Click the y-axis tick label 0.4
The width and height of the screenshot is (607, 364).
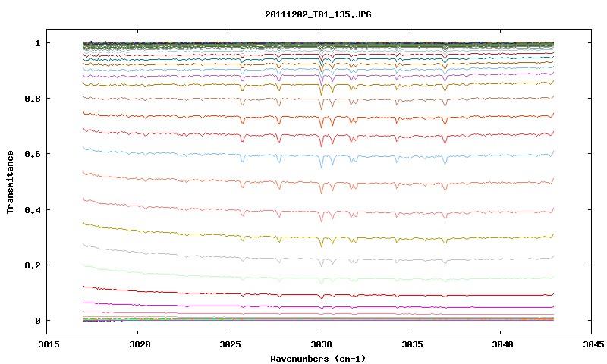33,210
